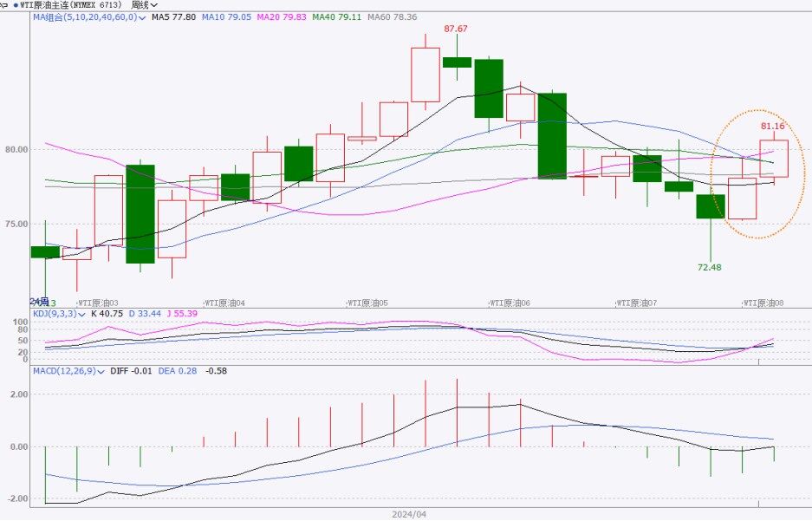Click the 81.16 price label in orange circle

pyautogui.click(x=773, y=126)
